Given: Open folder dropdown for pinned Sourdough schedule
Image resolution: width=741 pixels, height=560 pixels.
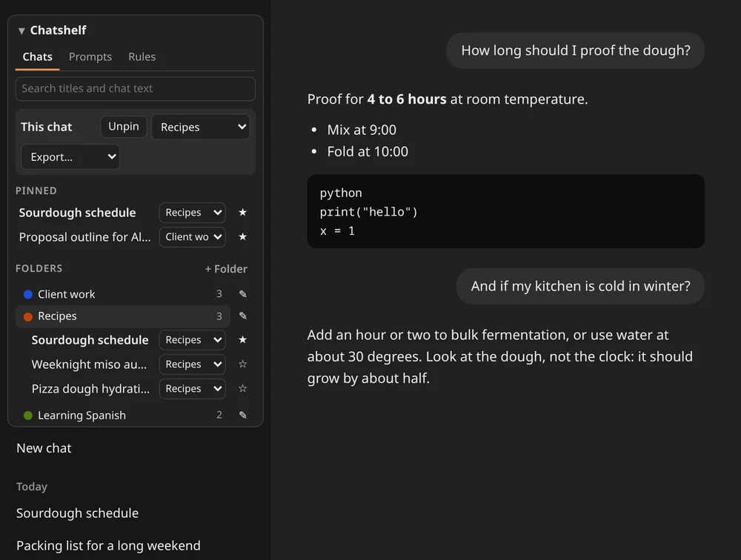Looking at the screenshot, I should [x=193, y=213].
